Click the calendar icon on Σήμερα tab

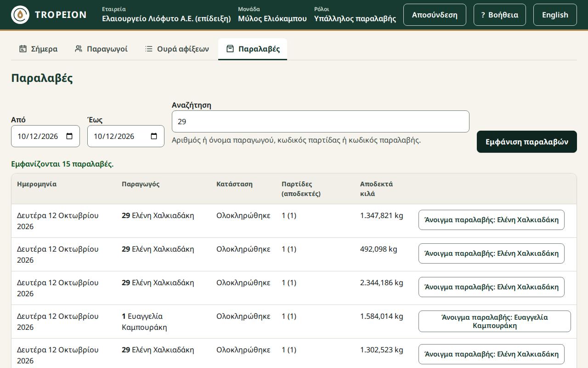click(23, 49)
